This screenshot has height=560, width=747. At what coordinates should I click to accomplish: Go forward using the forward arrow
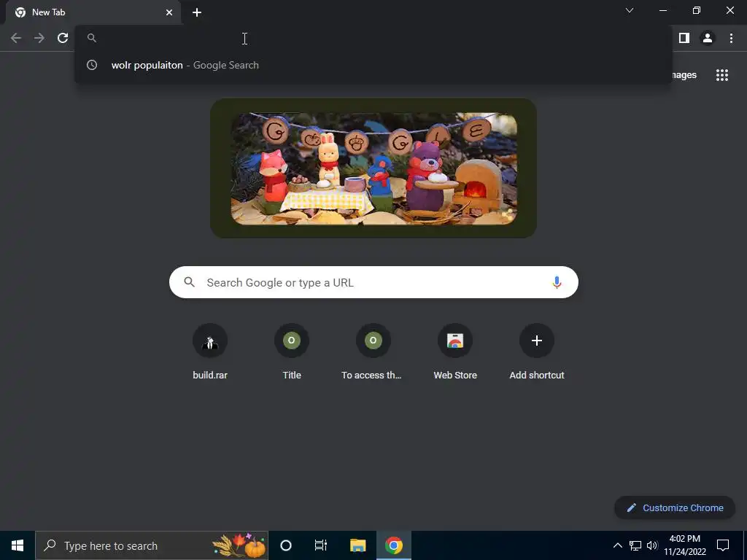[x=39, y=38]
